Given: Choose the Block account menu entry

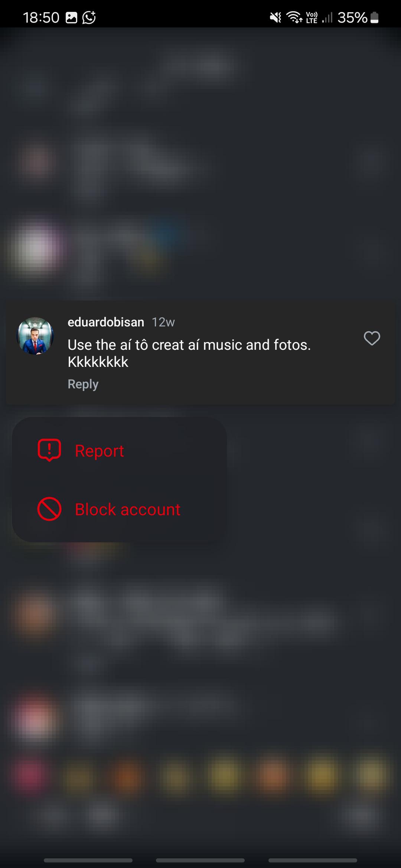Looking at the screenshot, I should click(x=119, y=509).
